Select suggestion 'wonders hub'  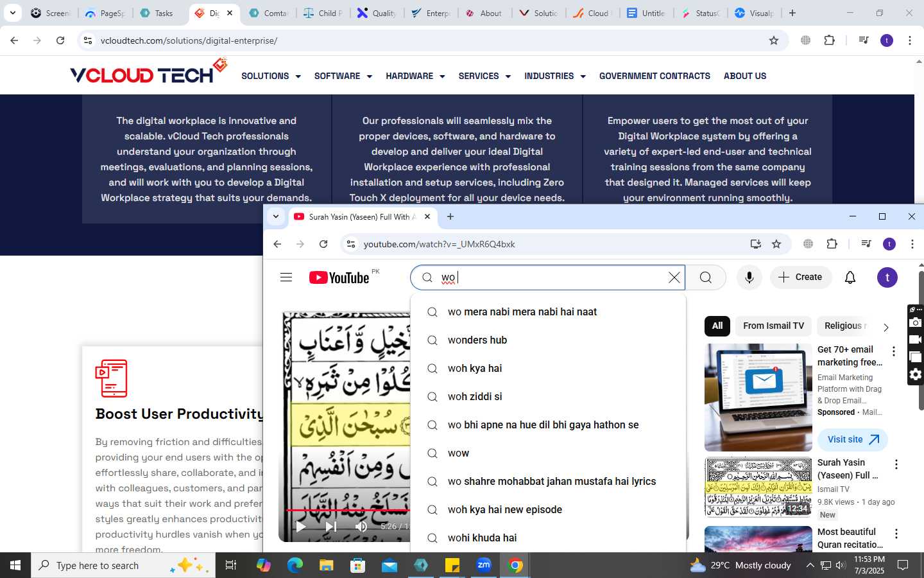pos(548,340)
